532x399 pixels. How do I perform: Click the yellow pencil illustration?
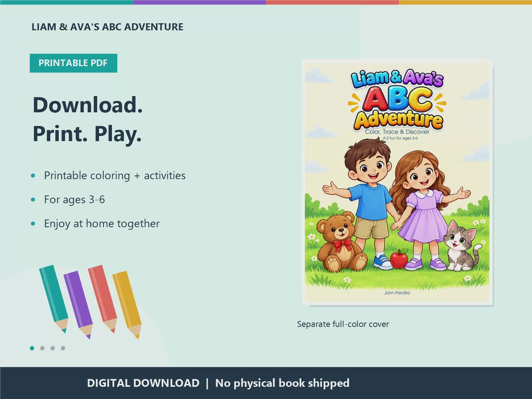point(127,305)
